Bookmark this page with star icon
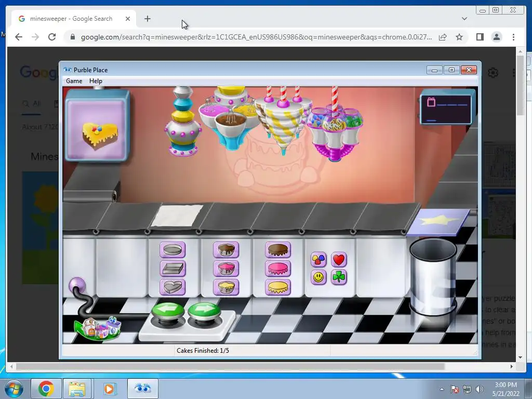This screenshot has width=532, height=399. (x=459, y=37)
